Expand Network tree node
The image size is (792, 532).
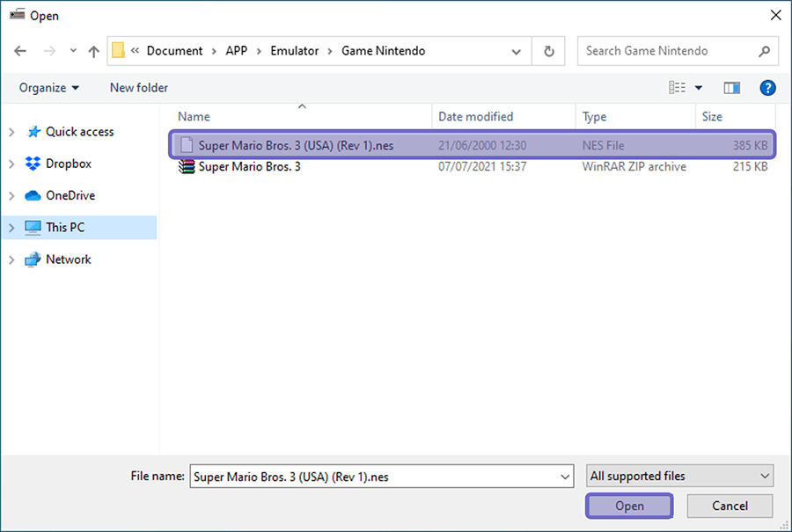click(x=11, y=259)
